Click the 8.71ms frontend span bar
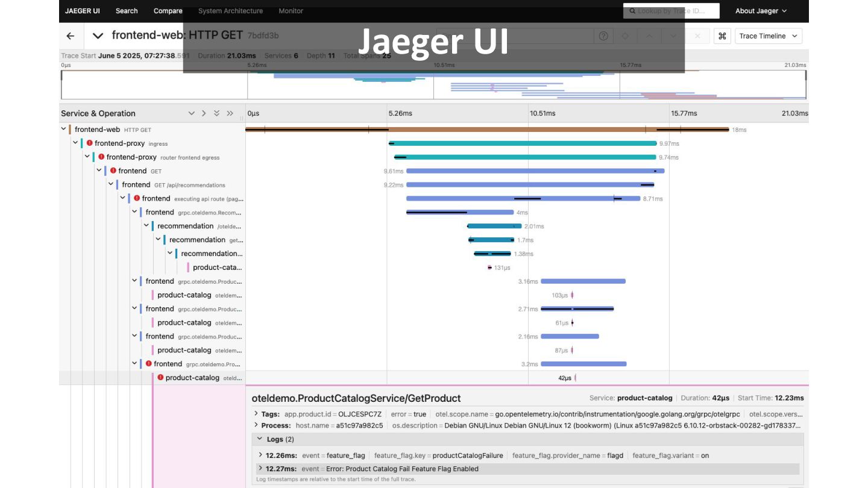This screenshot has width=868, height=488. (x=523, y=198)
